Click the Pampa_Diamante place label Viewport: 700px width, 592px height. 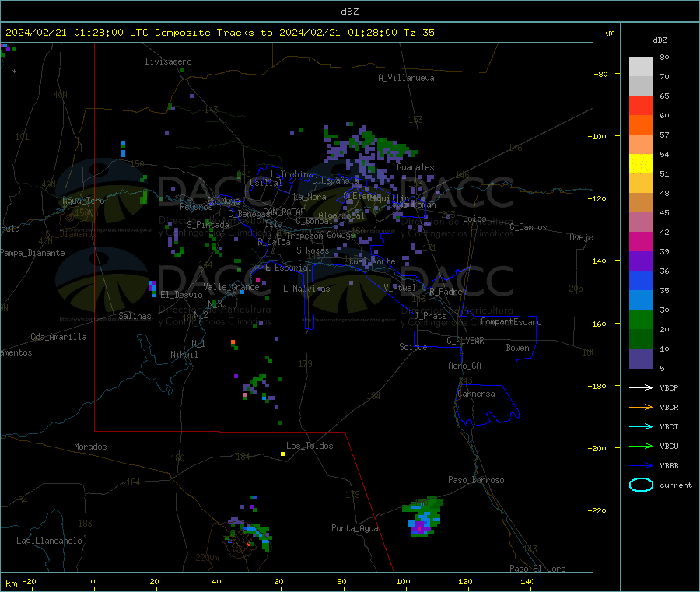(x=33, y=253)
